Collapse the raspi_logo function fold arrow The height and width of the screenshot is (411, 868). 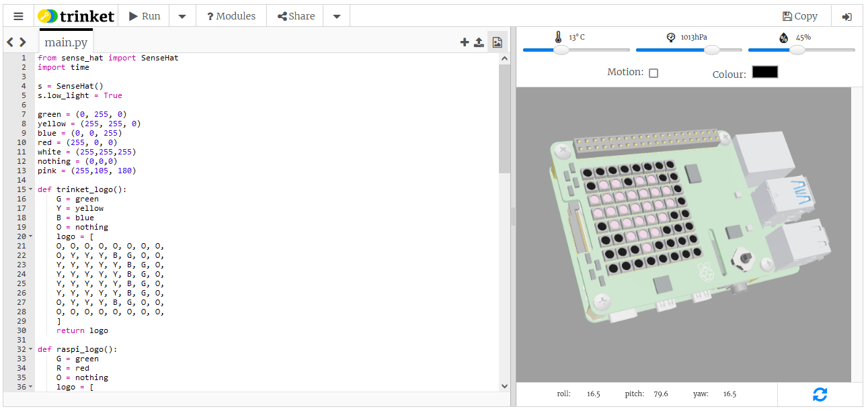tap(30, 349)
